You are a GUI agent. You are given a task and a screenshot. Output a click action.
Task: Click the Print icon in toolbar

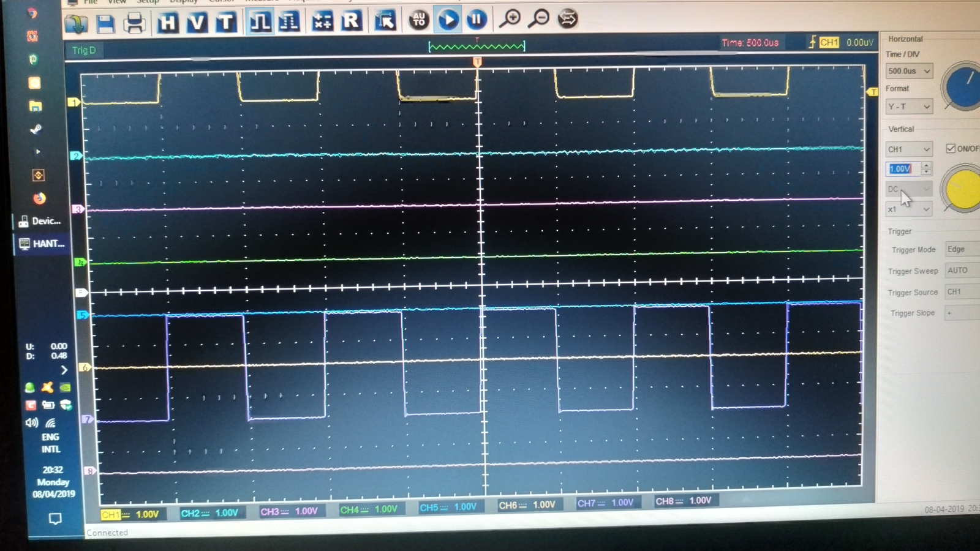[134, 23]
